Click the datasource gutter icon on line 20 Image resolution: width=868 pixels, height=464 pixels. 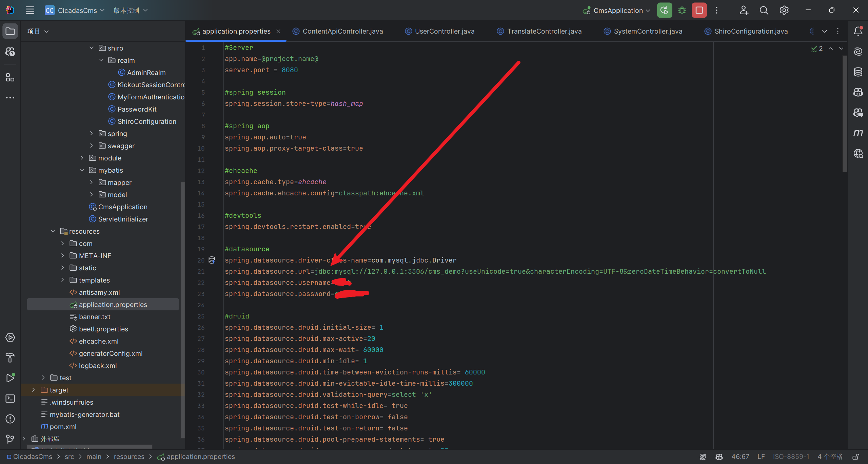click(x=212, y=260)
